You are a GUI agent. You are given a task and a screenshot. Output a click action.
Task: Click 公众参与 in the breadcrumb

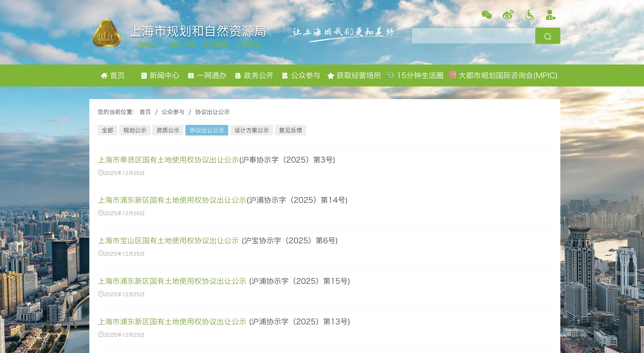(173, 112)
